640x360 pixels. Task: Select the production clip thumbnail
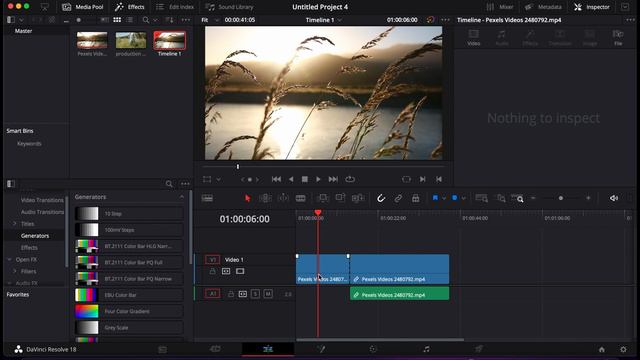[x=131, y=41]
